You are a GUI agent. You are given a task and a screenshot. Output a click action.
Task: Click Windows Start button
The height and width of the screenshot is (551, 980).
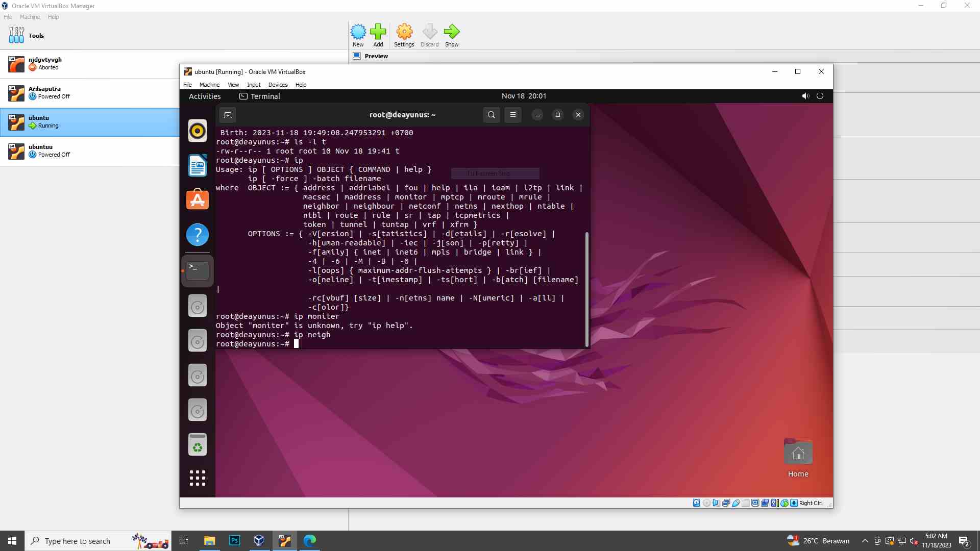point(12,541)
